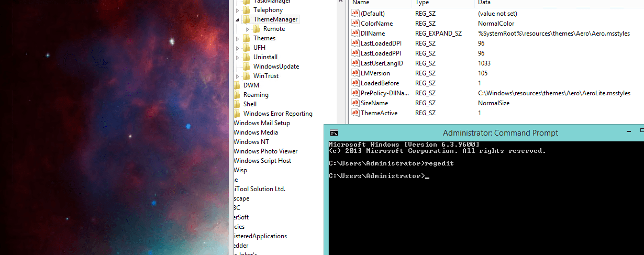Screen dimensions: 644x255
Task: Click the WindowsUpdate folder icon
Action: (x=247, y=66)
